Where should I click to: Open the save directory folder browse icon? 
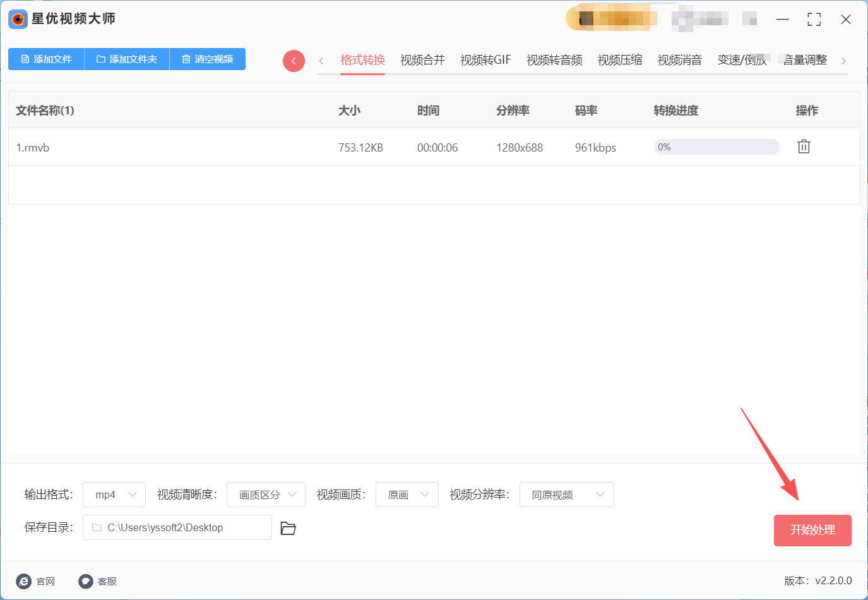click(288, 528)
